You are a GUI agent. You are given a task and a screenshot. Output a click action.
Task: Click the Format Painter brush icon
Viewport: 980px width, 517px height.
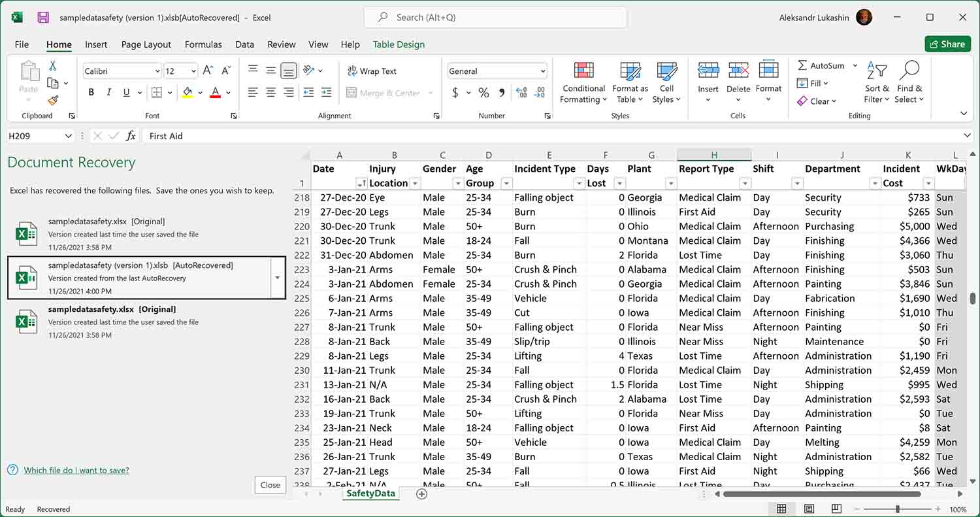click(53, 100)
